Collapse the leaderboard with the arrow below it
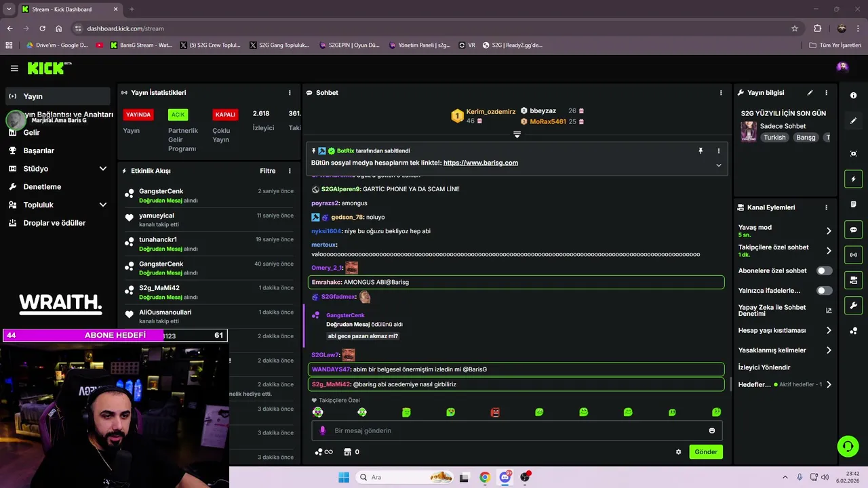The width and height of the screenshot is (868, 488). (x=517, y=135)
